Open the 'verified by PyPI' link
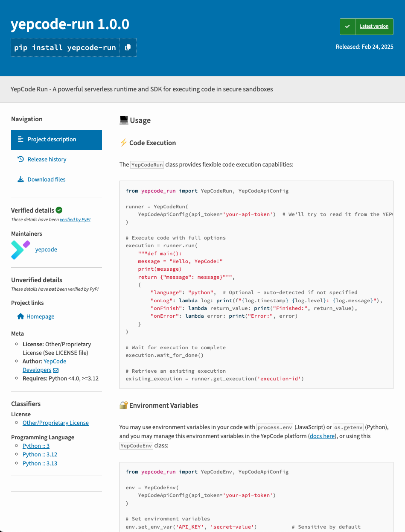The height and width of the screenshot is (532, 405). [75, 220]
